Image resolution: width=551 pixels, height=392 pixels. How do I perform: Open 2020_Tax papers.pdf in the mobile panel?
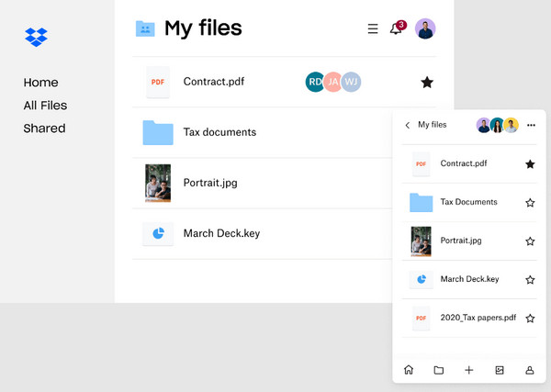point(478,318)
